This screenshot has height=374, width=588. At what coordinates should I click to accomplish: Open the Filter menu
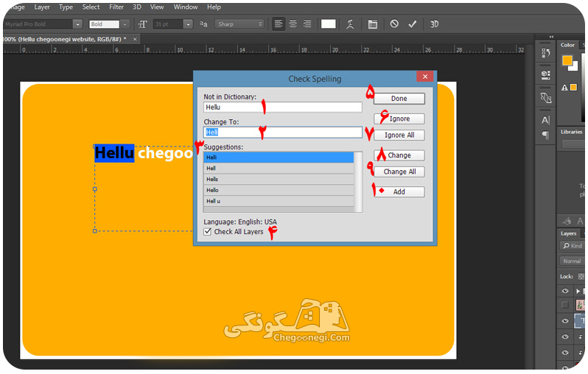[116, 7]
